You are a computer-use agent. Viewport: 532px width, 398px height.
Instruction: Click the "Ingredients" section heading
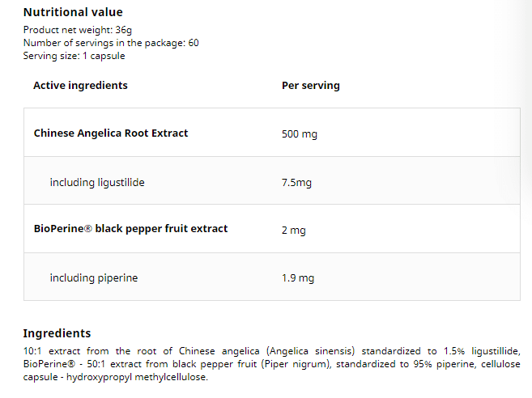pyautogui.click(x=57, y=333)
